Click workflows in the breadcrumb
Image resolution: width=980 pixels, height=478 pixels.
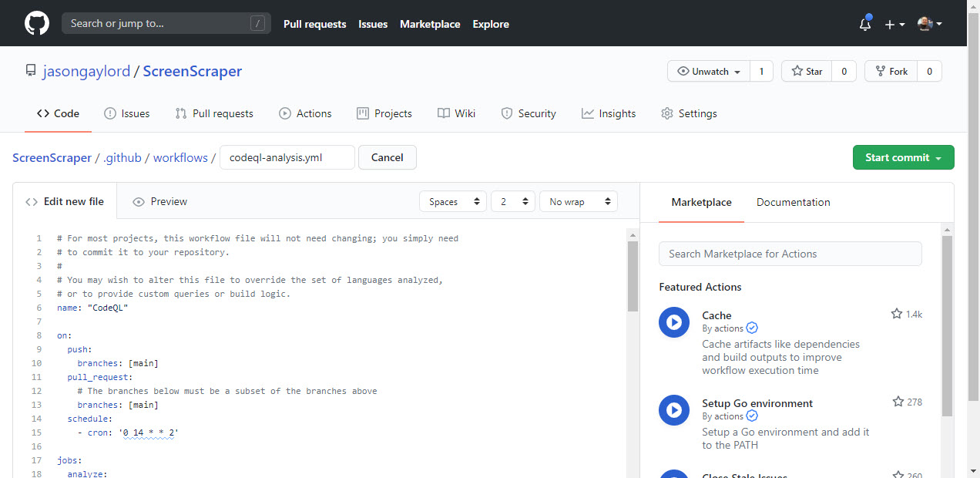[180, 157]
